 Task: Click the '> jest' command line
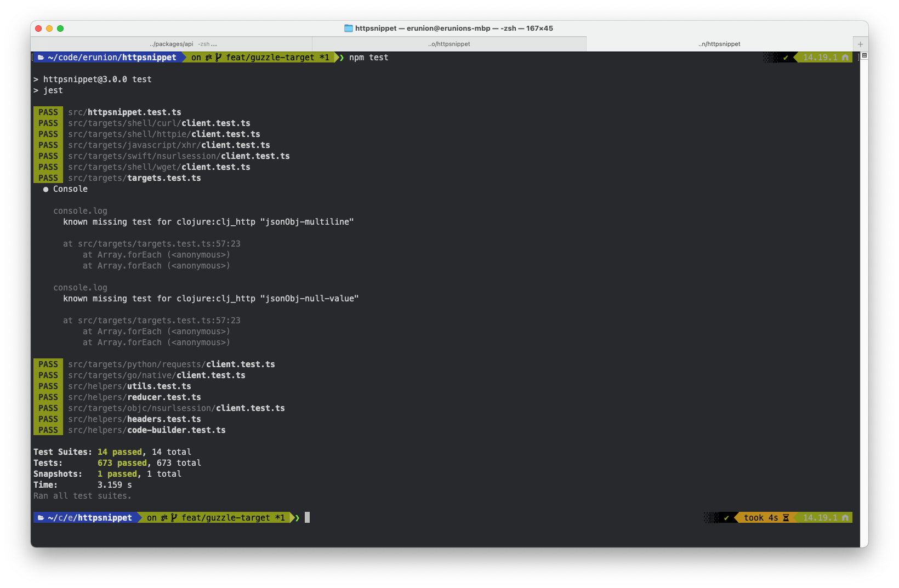[48, 90]
